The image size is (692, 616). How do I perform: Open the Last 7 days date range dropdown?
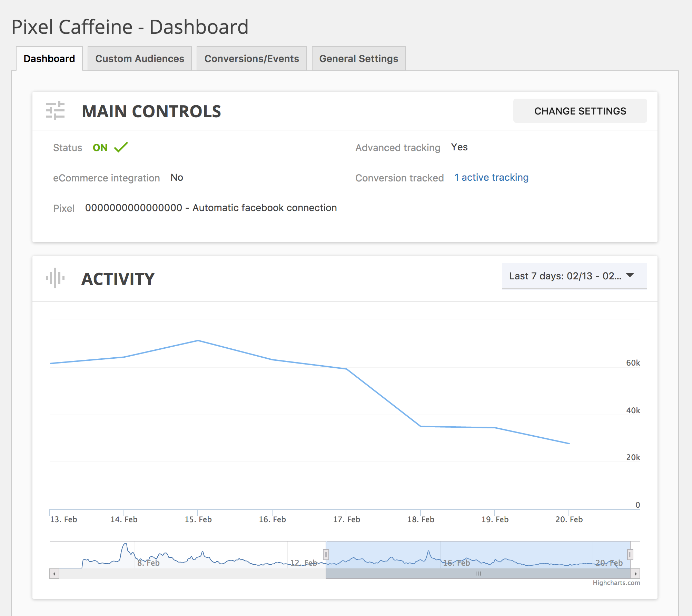click(565, 276)
